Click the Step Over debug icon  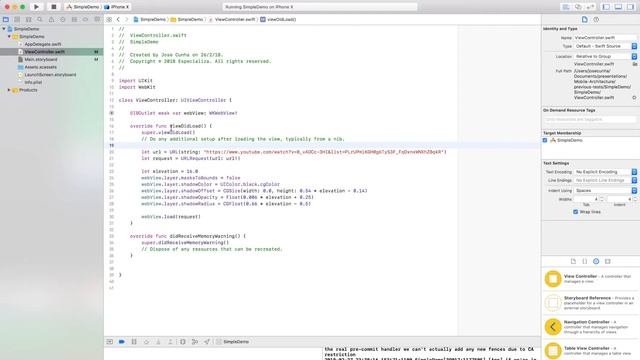146,342
